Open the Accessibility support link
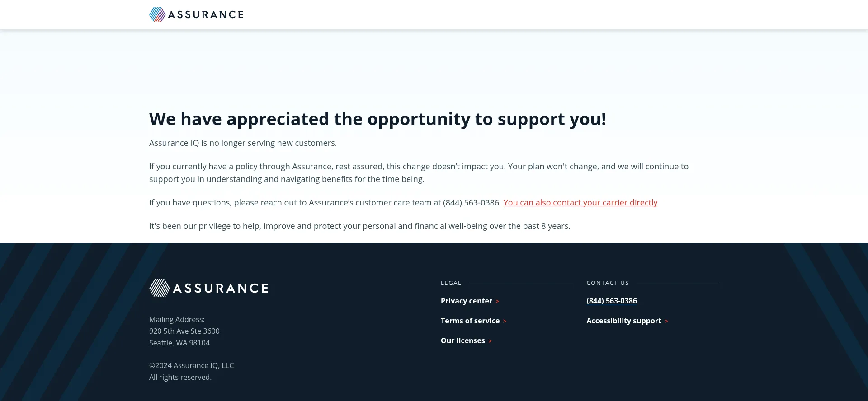This screenshot has width=868, height=401. click(623, 321)
